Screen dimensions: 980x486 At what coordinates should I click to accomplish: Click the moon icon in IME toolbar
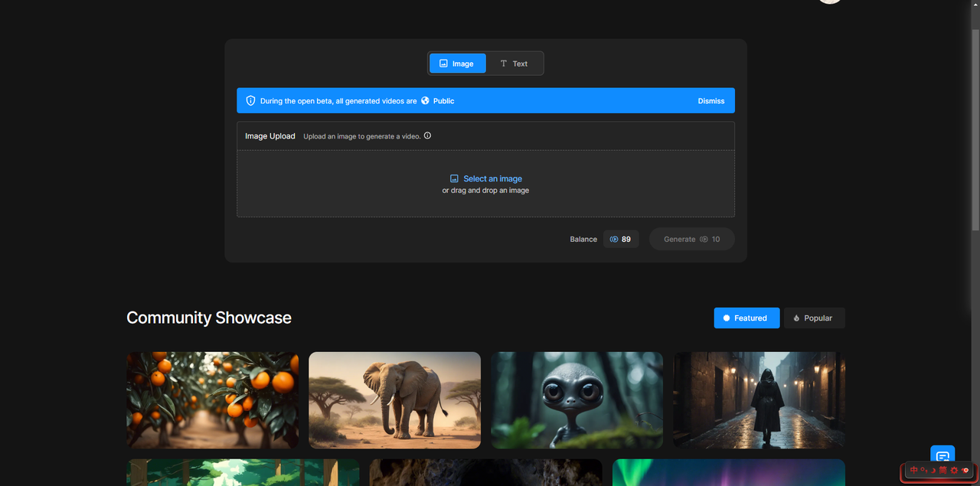[x=933, y=470]
